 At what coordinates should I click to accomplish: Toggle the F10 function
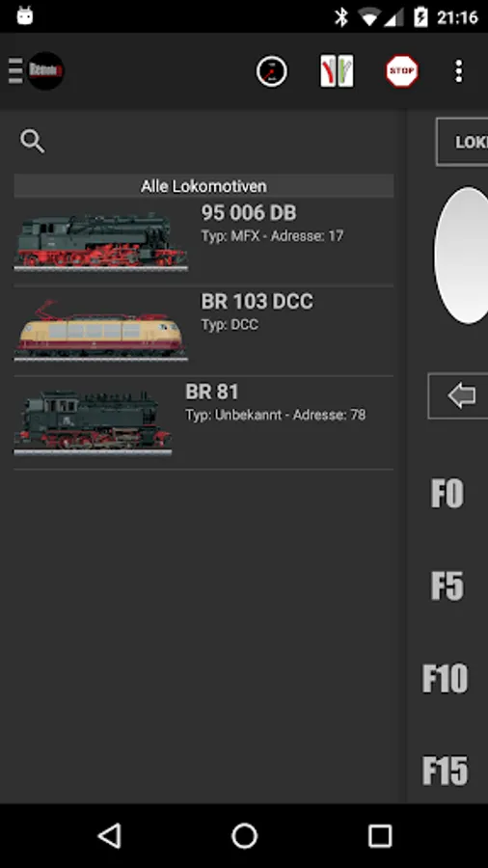click(445, 678)
